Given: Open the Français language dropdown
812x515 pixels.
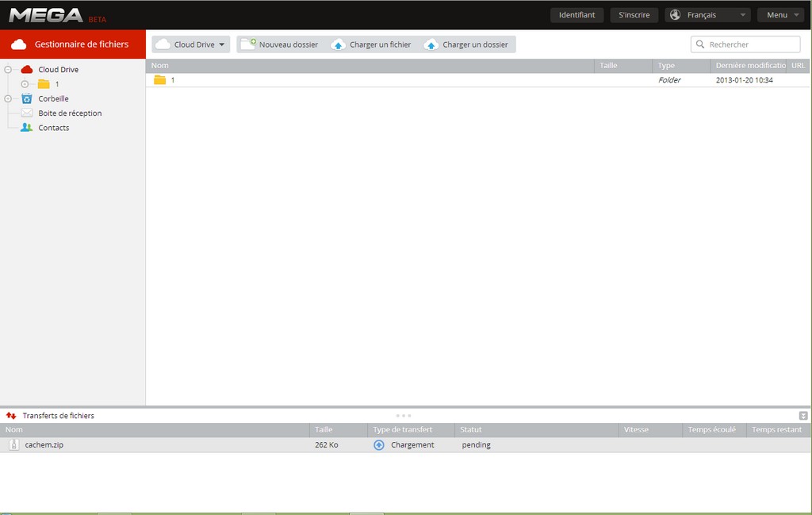Looking at the screenshot, I should point(707,15).
